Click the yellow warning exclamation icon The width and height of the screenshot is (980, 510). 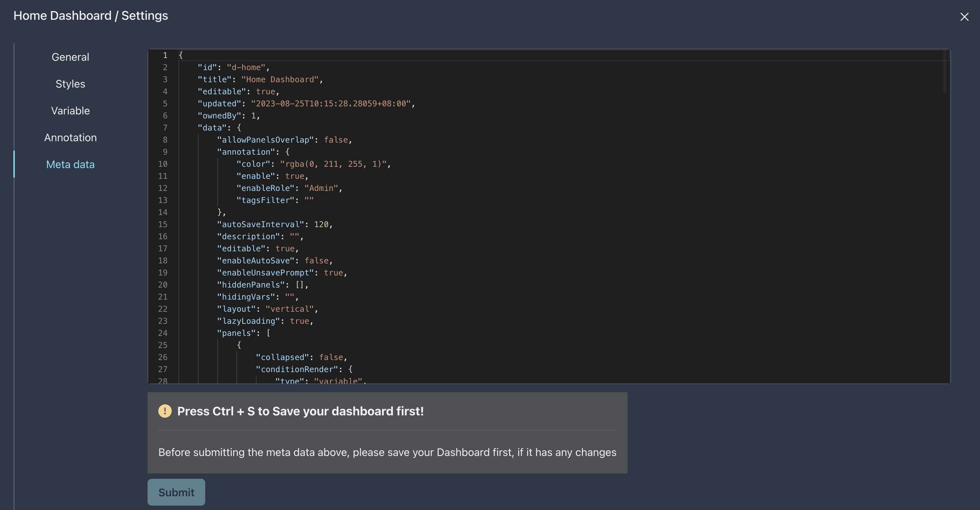tap(165, 411)
